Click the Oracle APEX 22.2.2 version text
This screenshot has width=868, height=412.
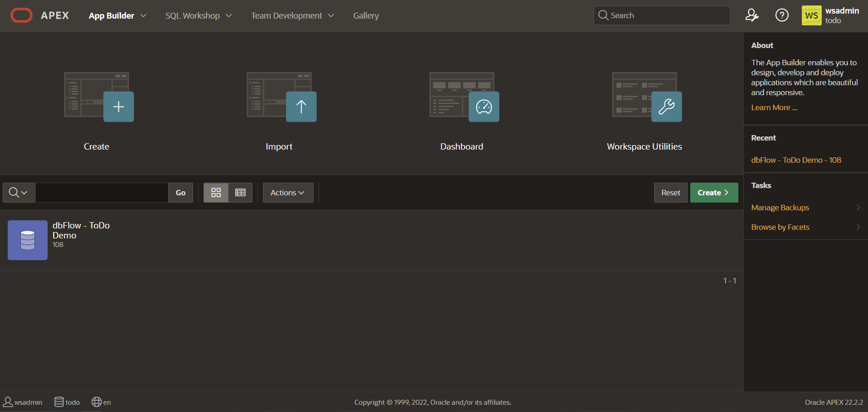tap(834, 402)
